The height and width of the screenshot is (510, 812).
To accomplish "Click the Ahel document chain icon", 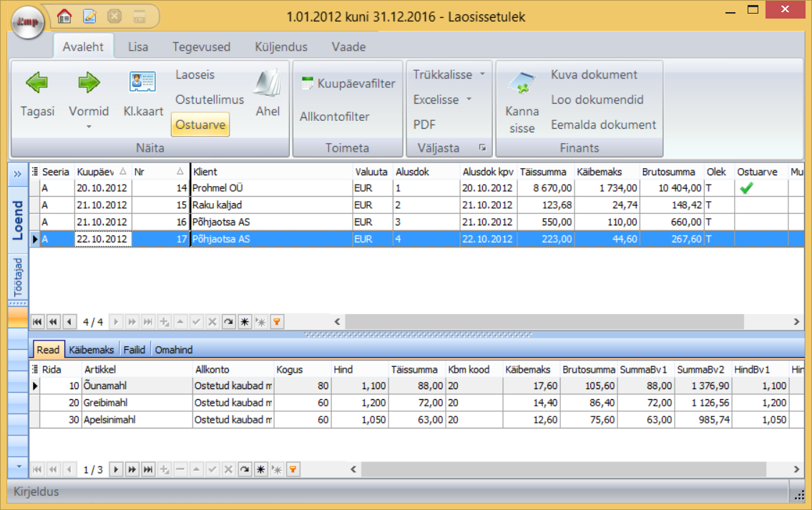I will [x=268, y=83].
